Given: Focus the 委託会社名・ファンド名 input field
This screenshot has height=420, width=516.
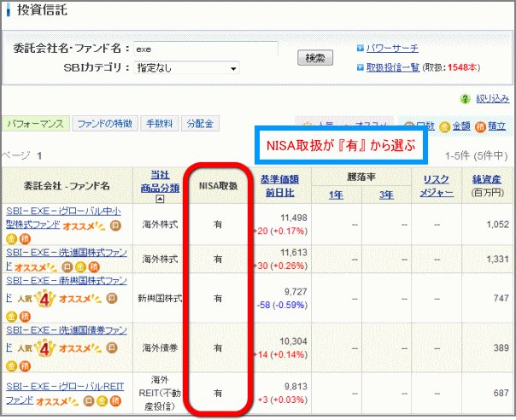Looking at the screenshot, I should [x=206, y=49].
